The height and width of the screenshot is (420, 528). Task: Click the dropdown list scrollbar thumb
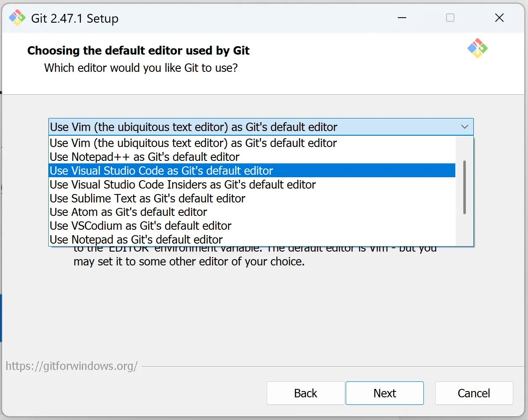(464, 187)
